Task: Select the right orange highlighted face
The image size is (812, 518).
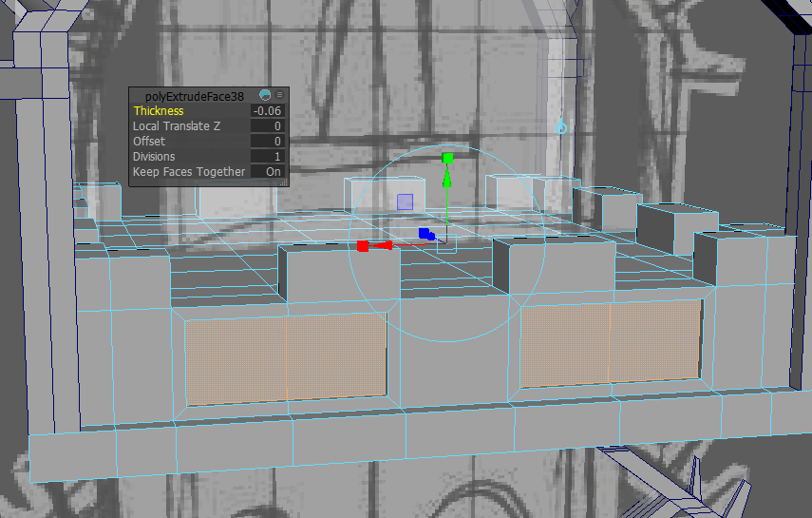Action: click(611, 344)
